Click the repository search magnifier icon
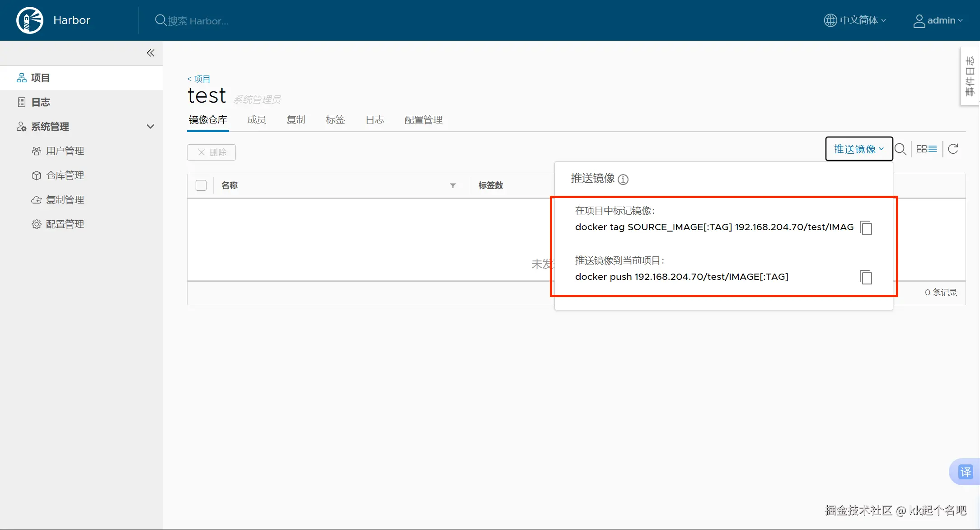 tap(900, 149)
